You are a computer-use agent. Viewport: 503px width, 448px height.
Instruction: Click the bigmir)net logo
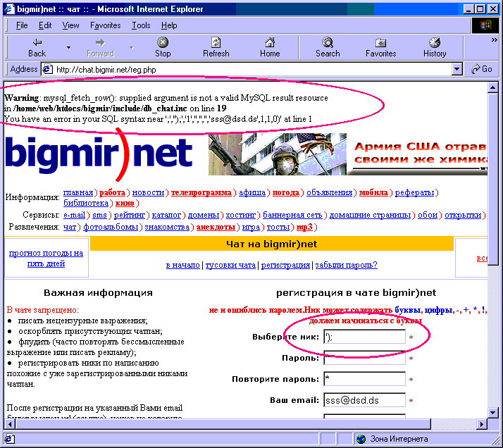[x=99, y=156]
